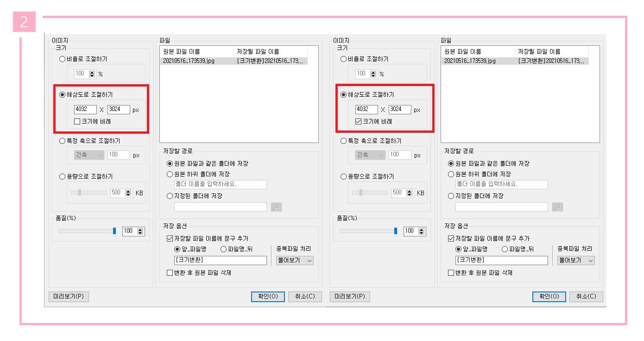
Task: Click the quality spinner up arrow
Action: tap(139, 229)
